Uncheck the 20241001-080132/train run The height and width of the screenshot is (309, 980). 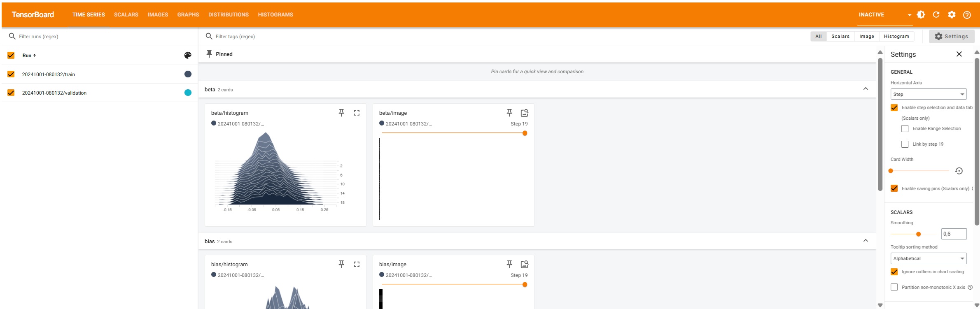[11, 74]
